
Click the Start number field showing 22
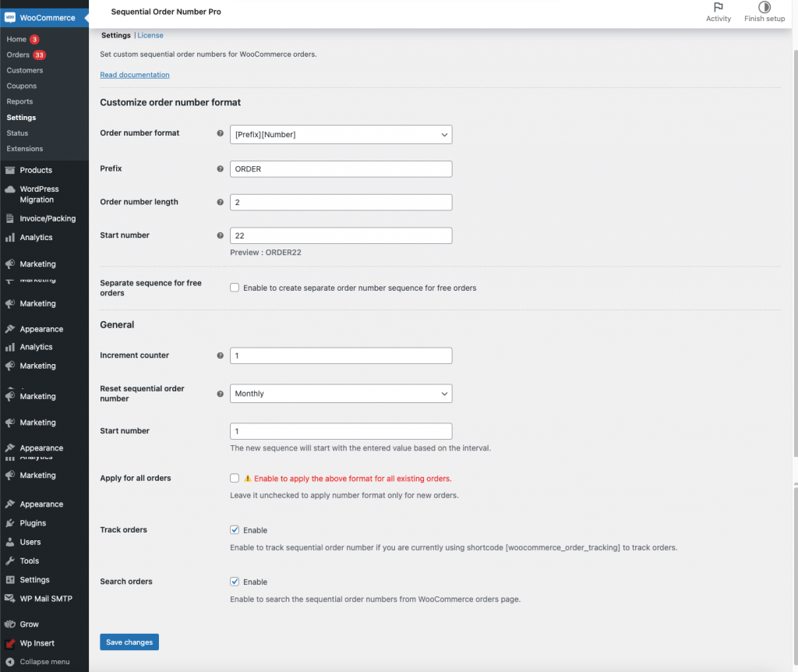pos(341,235)
